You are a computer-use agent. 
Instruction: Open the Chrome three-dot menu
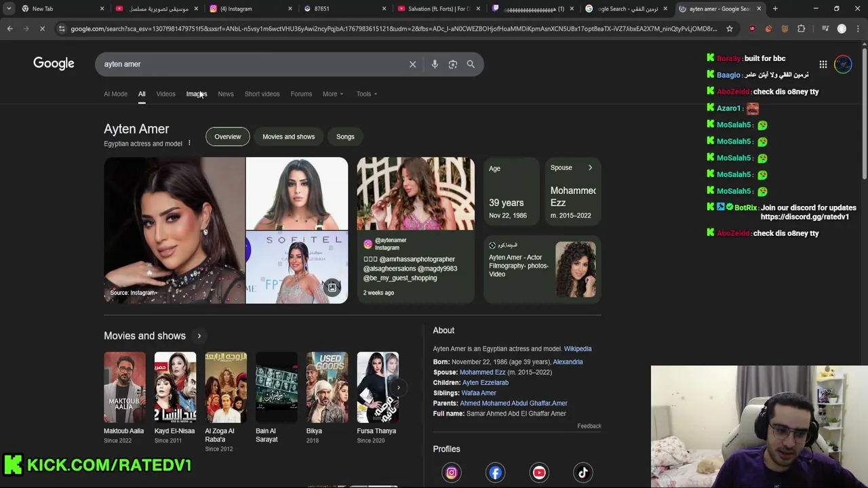[x=859, y=28]
